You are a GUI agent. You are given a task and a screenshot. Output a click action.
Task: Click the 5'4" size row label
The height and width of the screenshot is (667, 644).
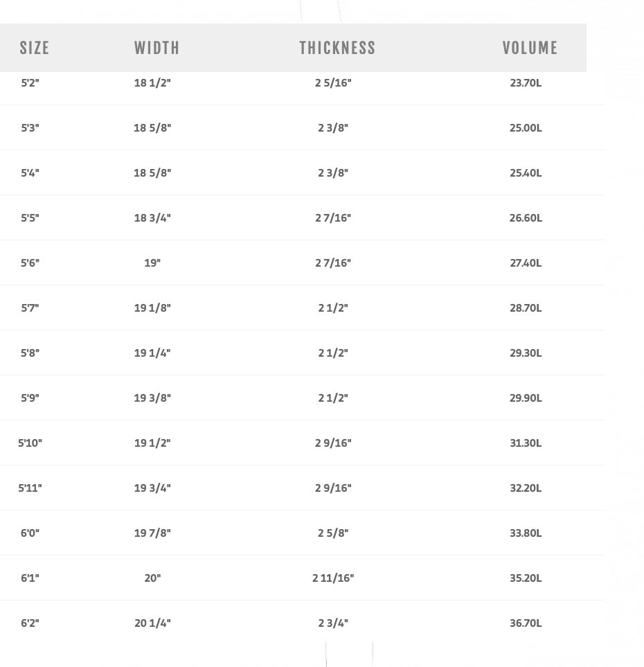30,173
